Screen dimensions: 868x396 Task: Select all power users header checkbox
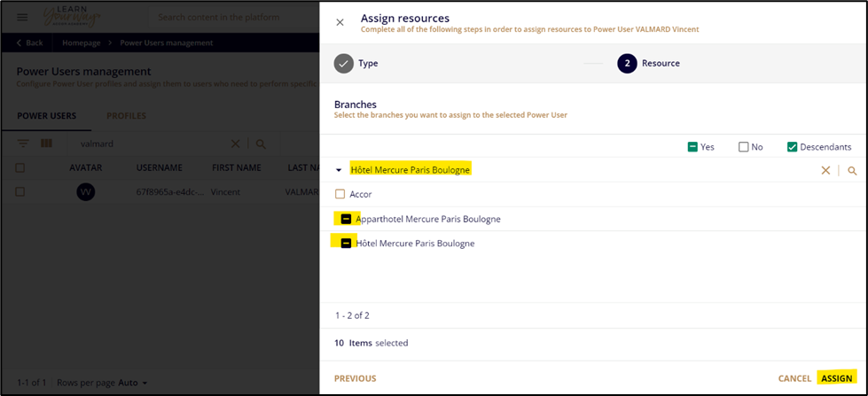[x=20, y=167]
